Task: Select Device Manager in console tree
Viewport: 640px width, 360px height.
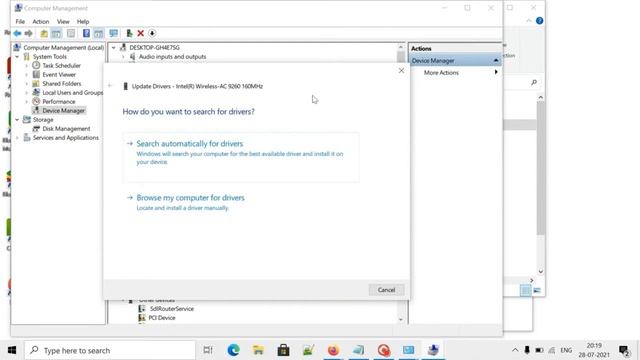Action: point(63,111)
